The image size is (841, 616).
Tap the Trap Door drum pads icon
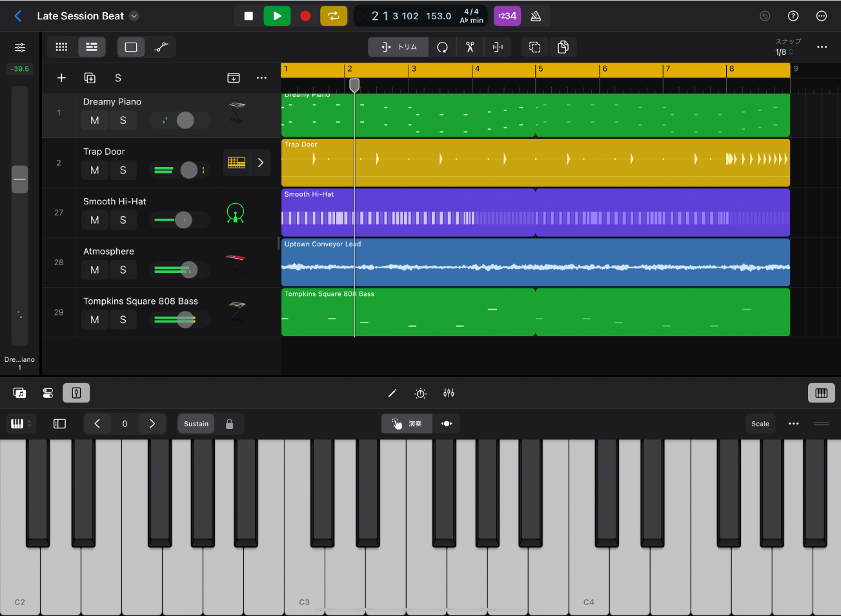pyautogui.click(x=236, y=163)
